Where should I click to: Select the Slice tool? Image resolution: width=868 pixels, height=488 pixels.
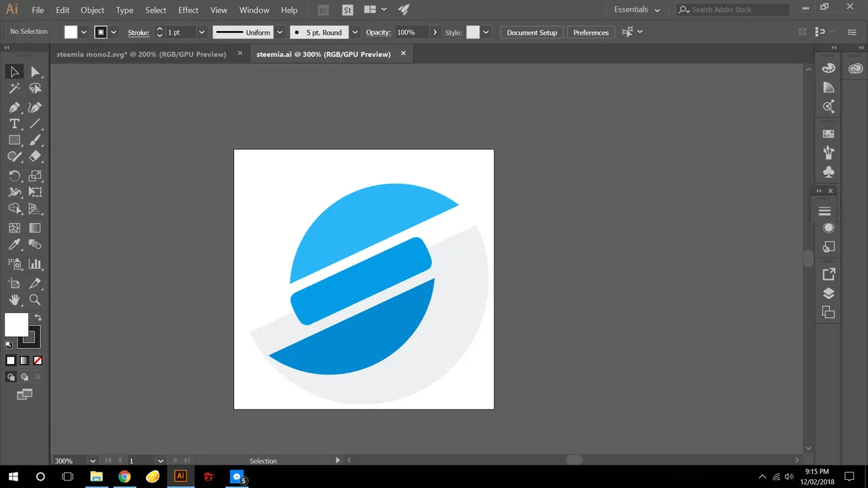35,283
